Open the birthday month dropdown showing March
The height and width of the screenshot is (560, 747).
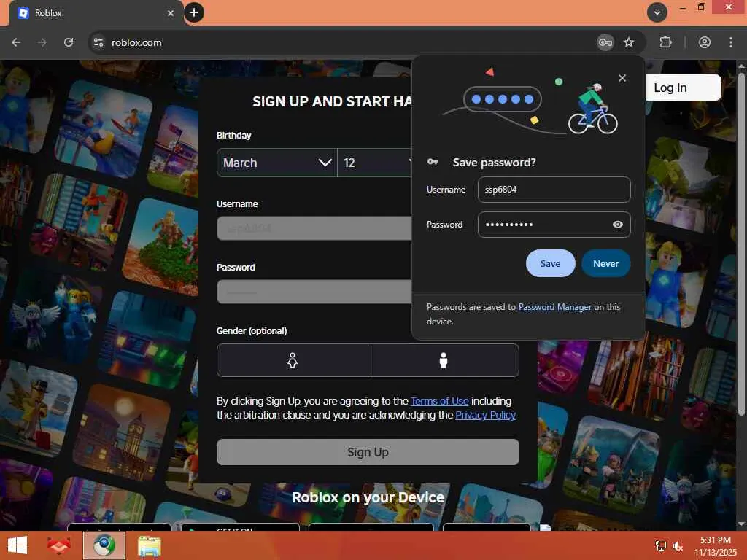point(276,163)
